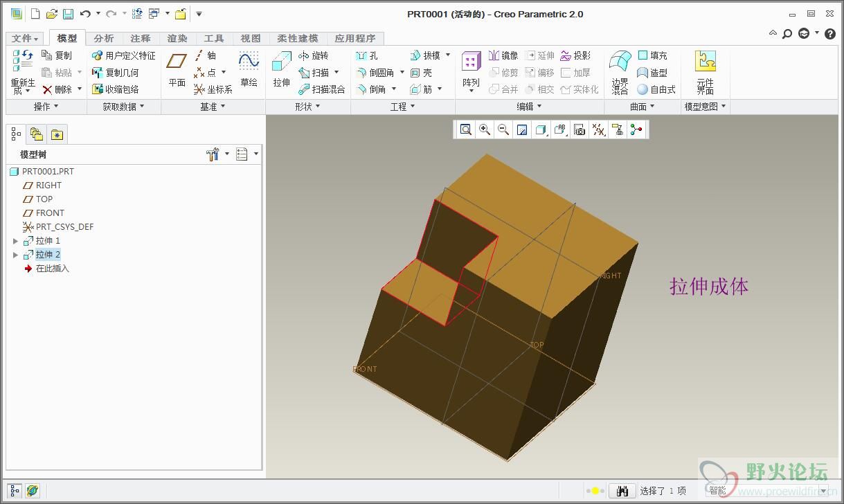This screenshot has width=844, height=504.
Task: Select the 用户定义特征 user-defined feature tool
Action: [x=124, y=55]
